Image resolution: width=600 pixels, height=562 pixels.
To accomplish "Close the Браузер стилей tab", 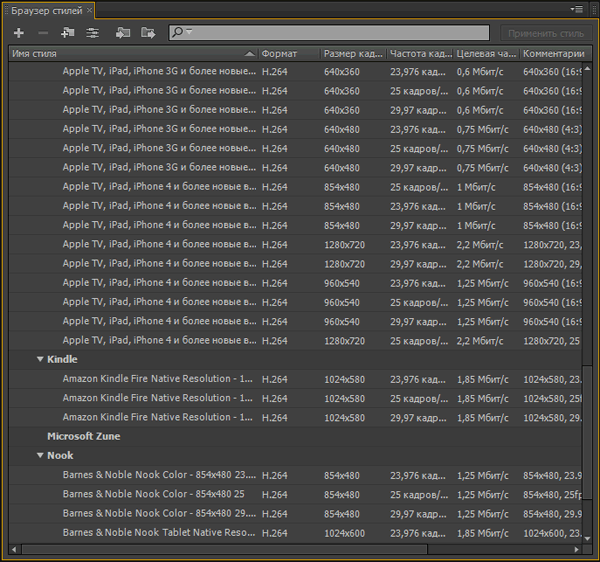I will (89, 10).
